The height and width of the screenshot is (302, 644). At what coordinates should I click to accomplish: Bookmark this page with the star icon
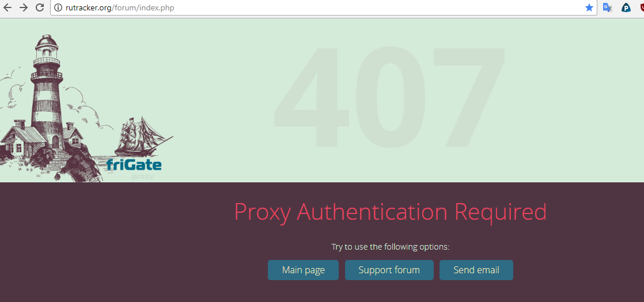(x=589, y=7)
